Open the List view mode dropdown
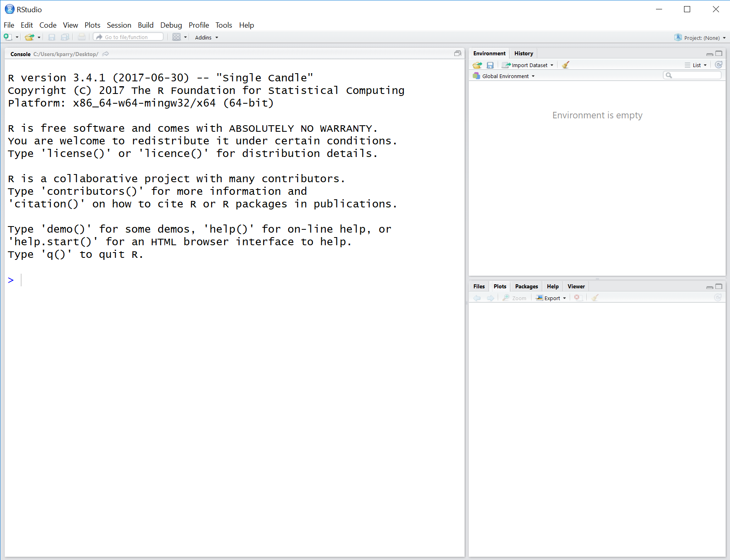 pos(696,65)
